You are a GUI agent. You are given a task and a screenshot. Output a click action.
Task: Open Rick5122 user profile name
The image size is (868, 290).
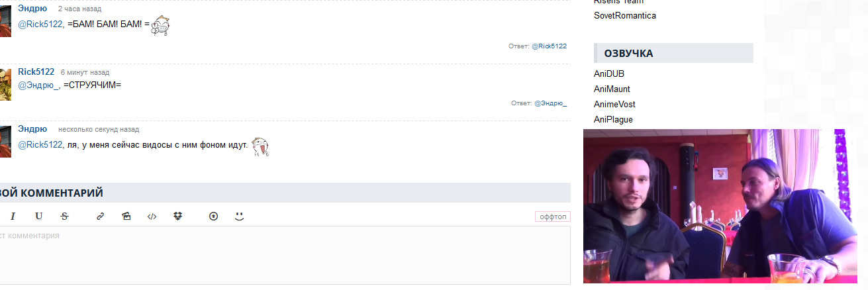tap(36, 72)
